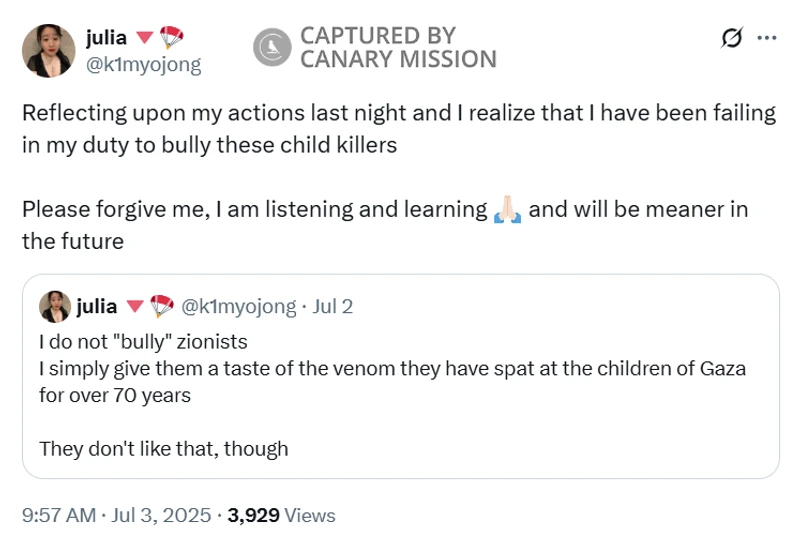
Task: Open julia's profile picture at top
Action: [48, 50]
